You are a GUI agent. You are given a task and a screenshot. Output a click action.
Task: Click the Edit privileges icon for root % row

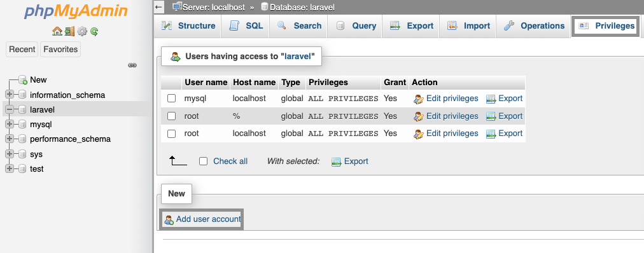[x=419, y=116]
